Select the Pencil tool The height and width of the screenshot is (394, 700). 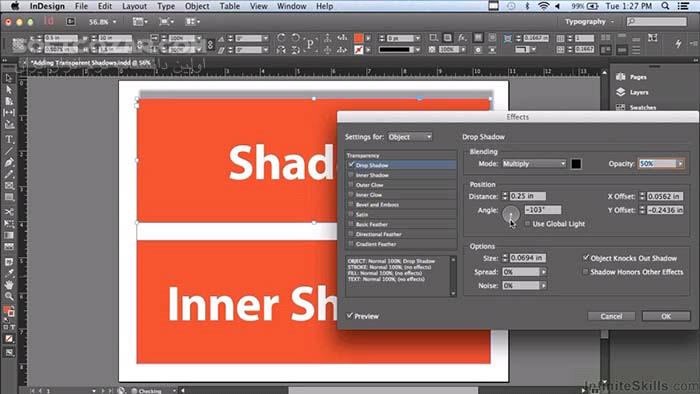[8, 174]
